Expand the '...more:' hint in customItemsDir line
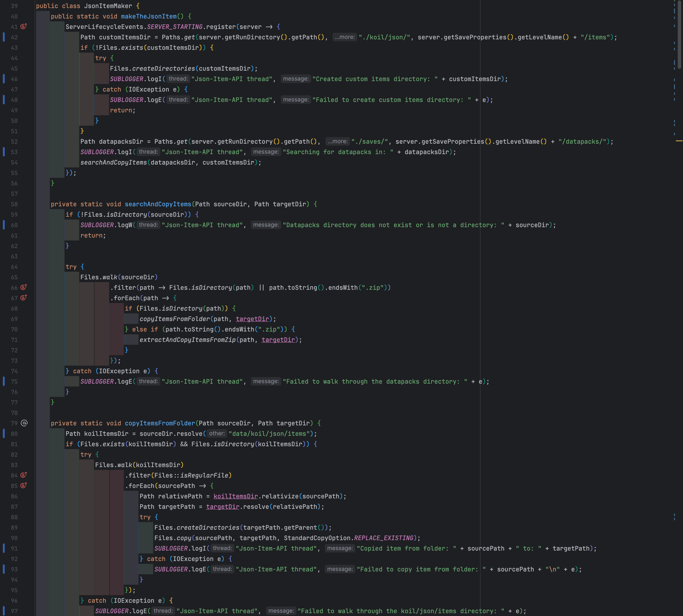The height and width of the screenshot is (616, 683). 345,37
